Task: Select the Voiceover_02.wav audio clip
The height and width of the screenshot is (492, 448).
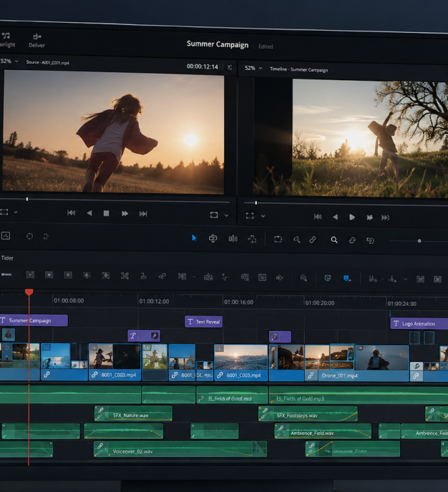Action: (x=180, y=449)
